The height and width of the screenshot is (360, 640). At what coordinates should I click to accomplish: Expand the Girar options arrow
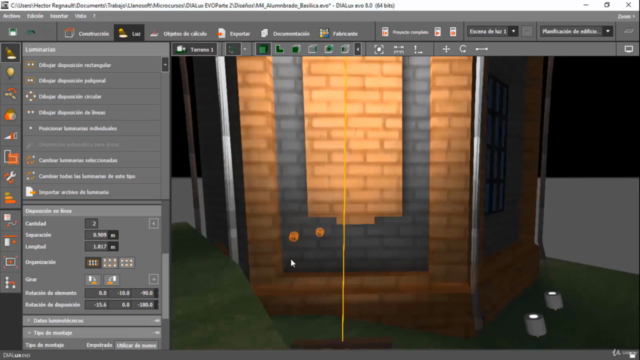pos(153,280)
